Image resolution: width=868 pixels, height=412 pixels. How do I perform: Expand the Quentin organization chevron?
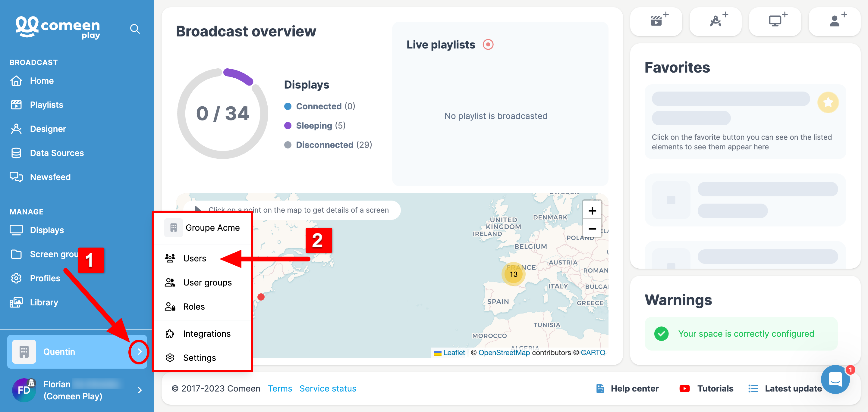pyautogui.click(x=140, y=351)
